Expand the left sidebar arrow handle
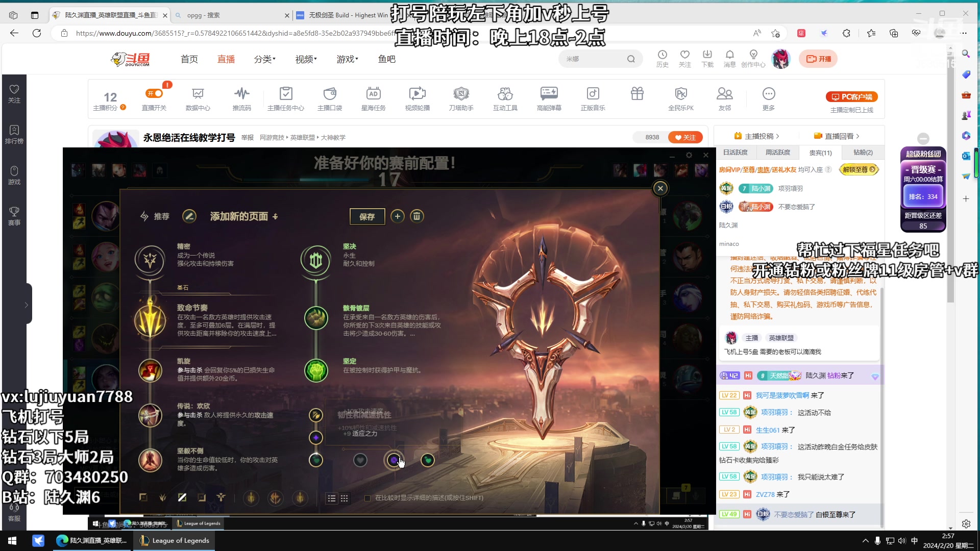 coord(26,305)
